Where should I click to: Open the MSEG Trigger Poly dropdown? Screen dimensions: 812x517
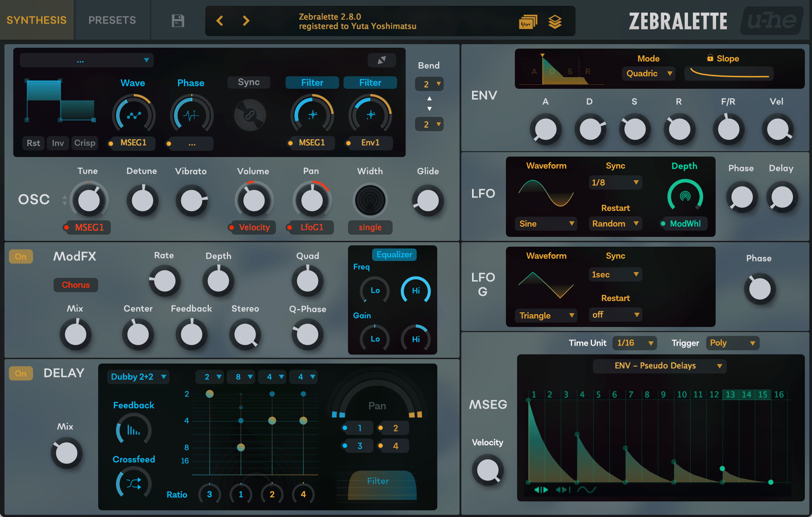(x=733, y=343)
